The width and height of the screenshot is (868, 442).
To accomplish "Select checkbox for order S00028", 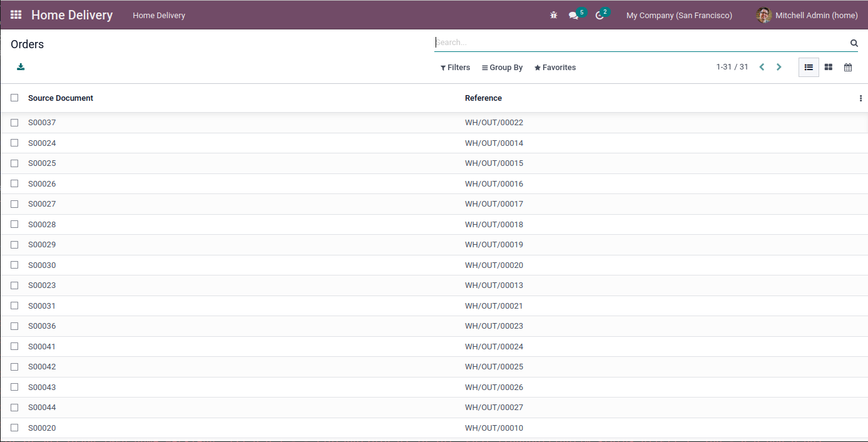I will point(14,224).
